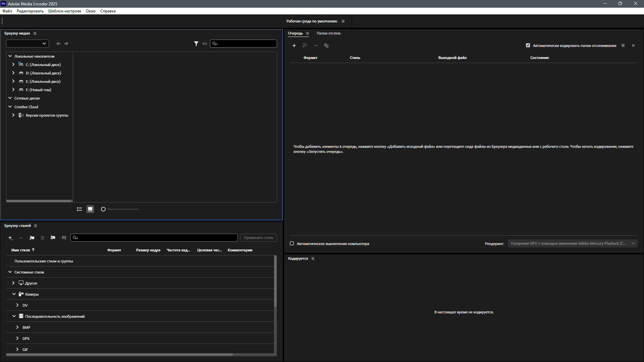This screenshot has width=644, height=362.
Task: Switch to the Папки отслеж. tab
Action: pyautogui.click(x=329, y=34)
